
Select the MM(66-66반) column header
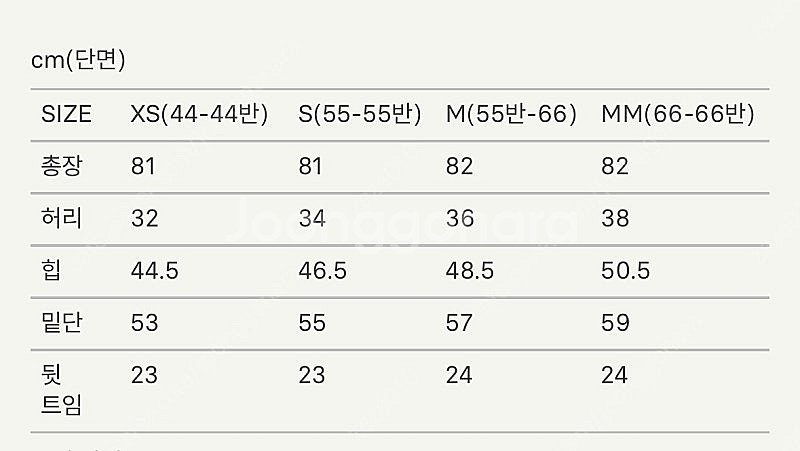click(x=678, y=114)
